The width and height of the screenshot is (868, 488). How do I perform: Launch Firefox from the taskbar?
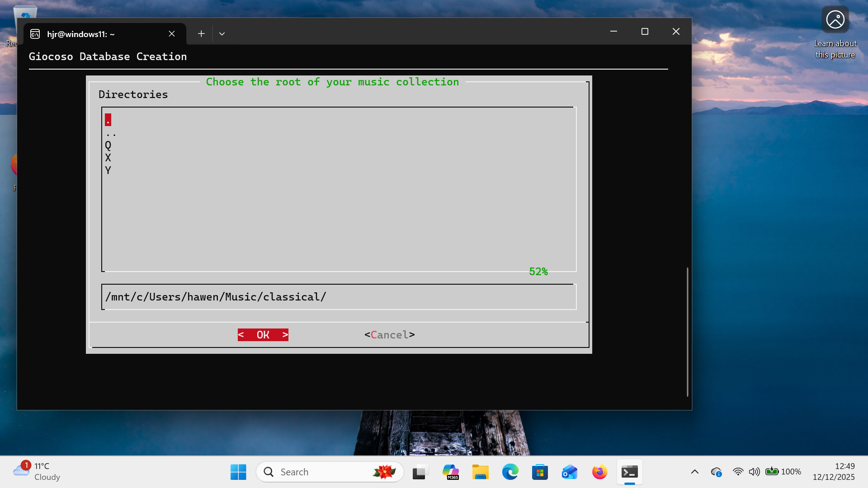coord(599,471)
